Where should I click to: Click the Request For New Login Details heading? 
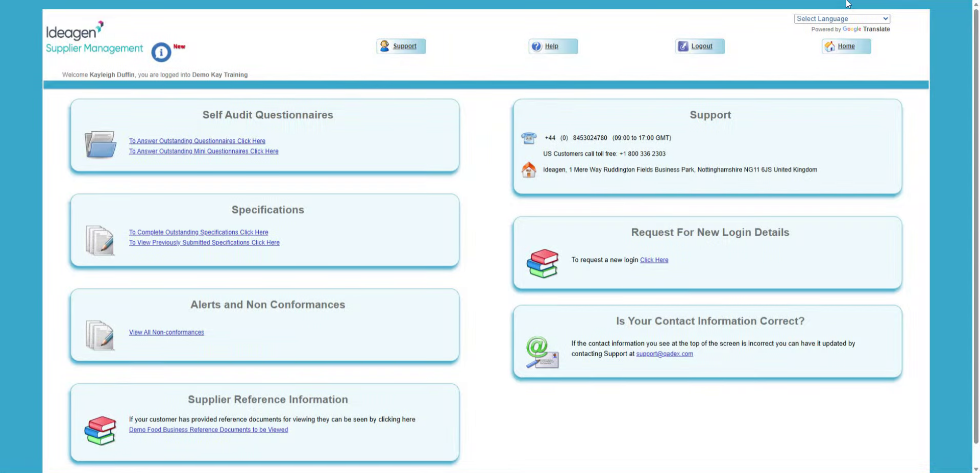coord(710,232)
